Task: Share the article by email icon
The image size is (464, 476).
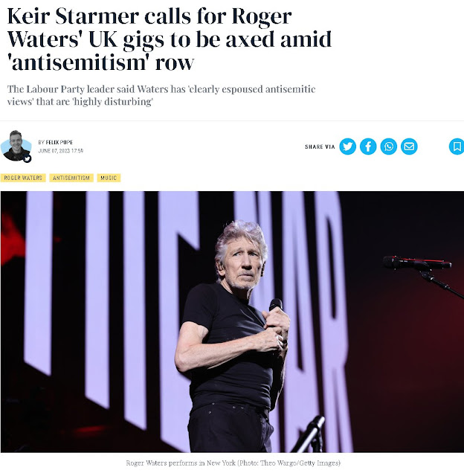Action: tap(409, 147)
